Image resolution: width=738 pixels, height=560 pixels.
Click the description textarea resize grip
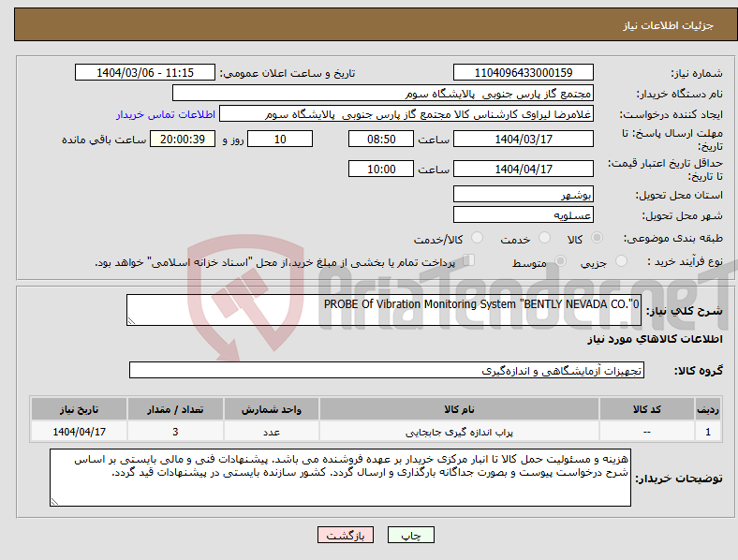131,321
